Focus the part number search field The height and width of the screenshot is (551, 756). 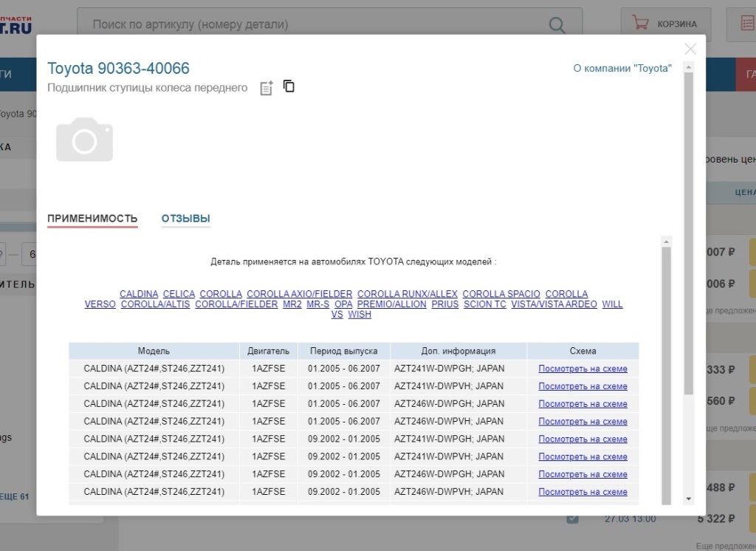[317, 25]
